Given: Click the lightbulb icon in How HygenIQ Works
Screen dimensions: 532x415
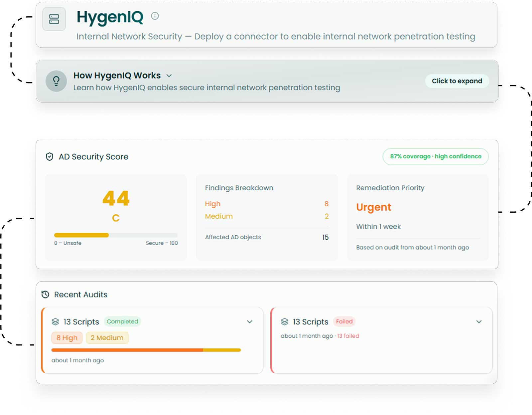Looking at the screenshot, I should click(56, 81).
